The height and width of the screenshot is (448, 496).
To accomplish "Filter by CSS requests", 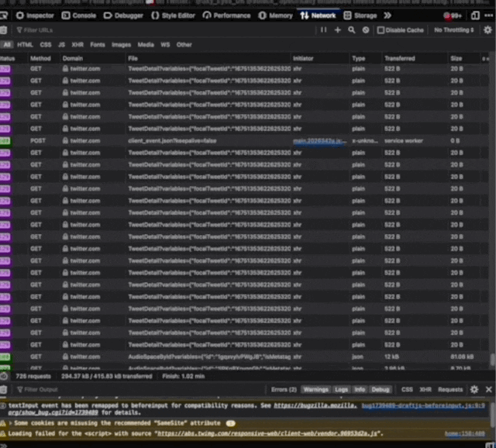I will pyautogui.click(x=46, y=45).
